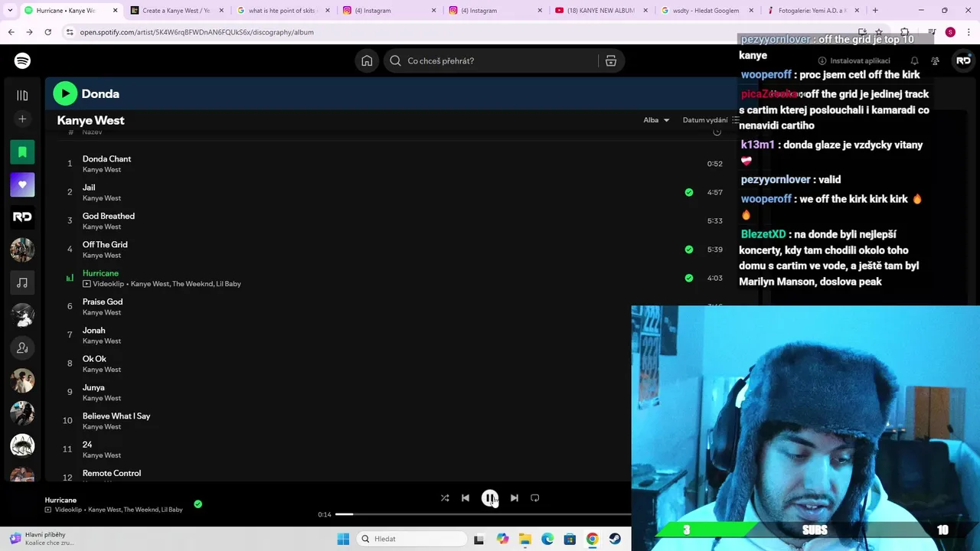Viewport: 980px width, 551px height.
Task: Switch to the Fotogalerie Yemi A.D. tab
Action: pos(814,11)
